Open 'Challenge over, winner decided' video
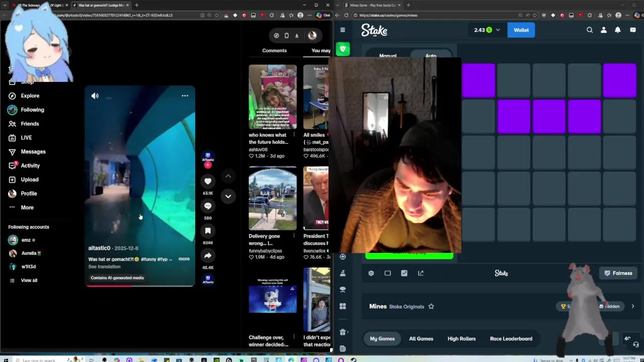Image resolution: width=644 pixels, height=362 pixels. click(273, 299)
